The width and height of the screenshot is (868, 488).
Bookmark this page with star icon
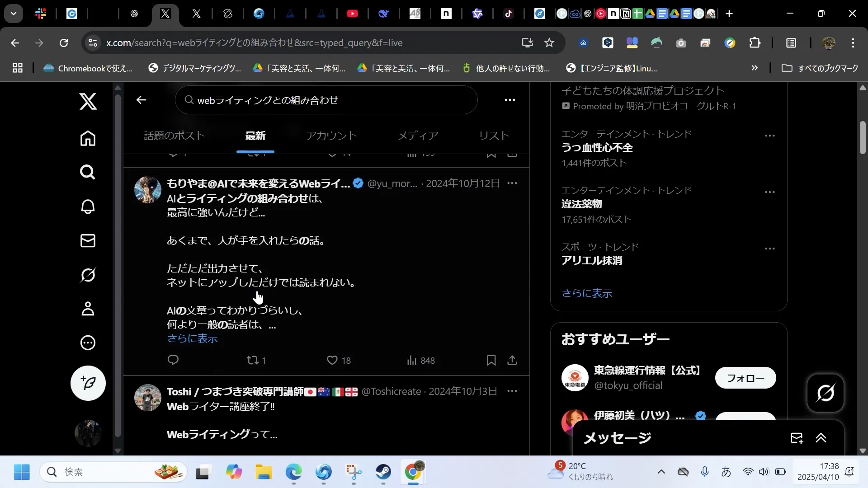coord(549,43)
